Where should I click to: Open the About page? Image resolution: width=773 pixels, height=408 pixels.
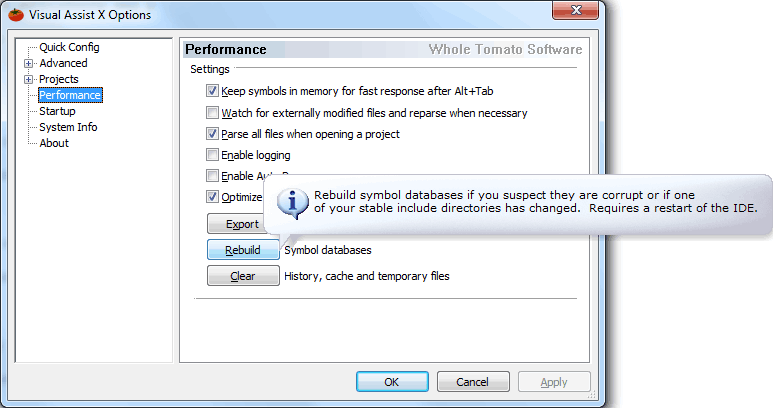[54, 143]
